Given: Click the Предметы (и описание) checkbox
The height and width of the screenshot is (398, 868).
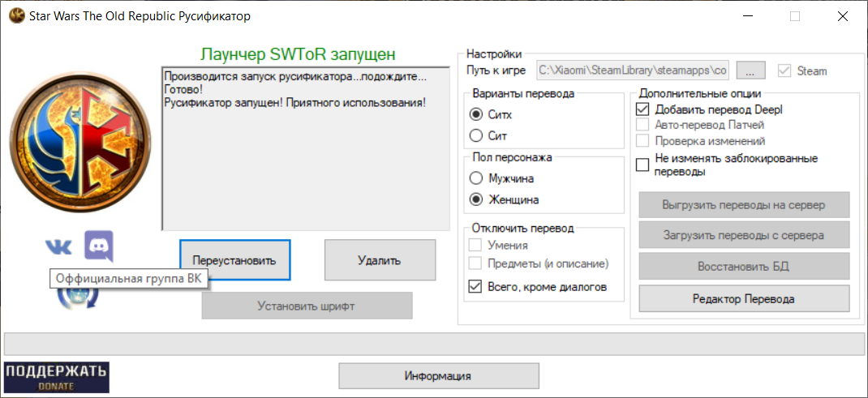Looking at the screenshot, I should coord(475,263).
